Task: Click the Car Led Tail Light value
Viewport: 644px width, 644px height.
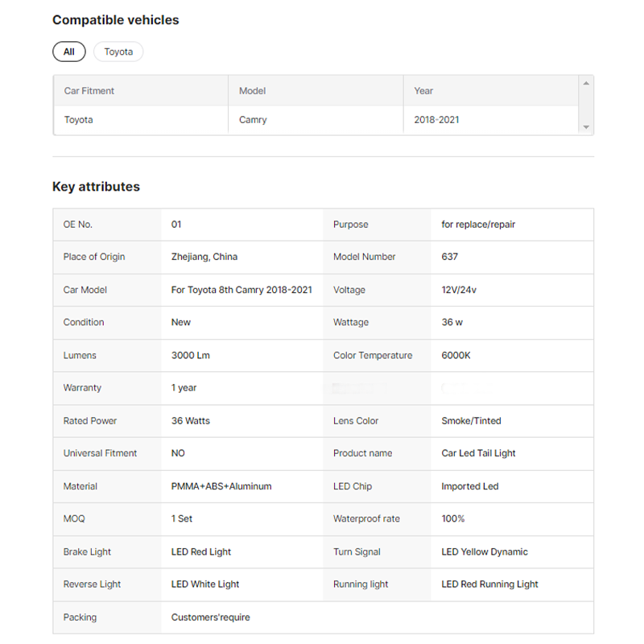Action: tap(478, 453)
